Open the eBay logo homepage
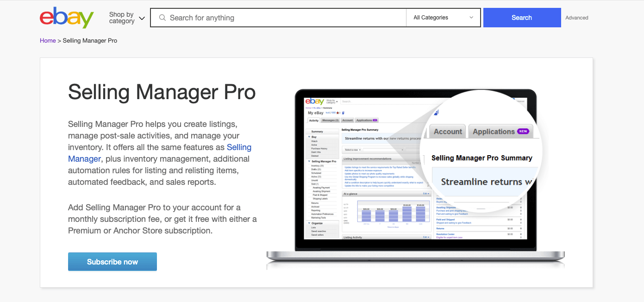 (x=67, y=18)
